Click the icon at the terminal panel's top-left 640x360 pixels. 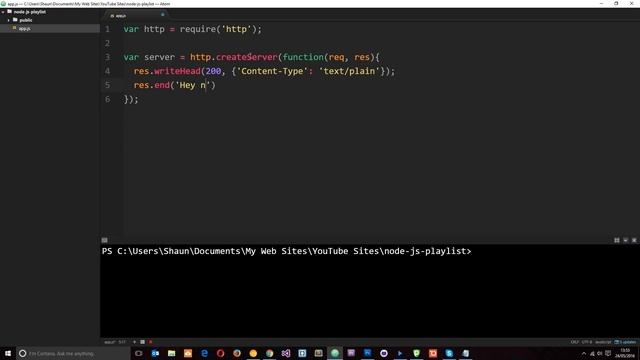(104, 240)
